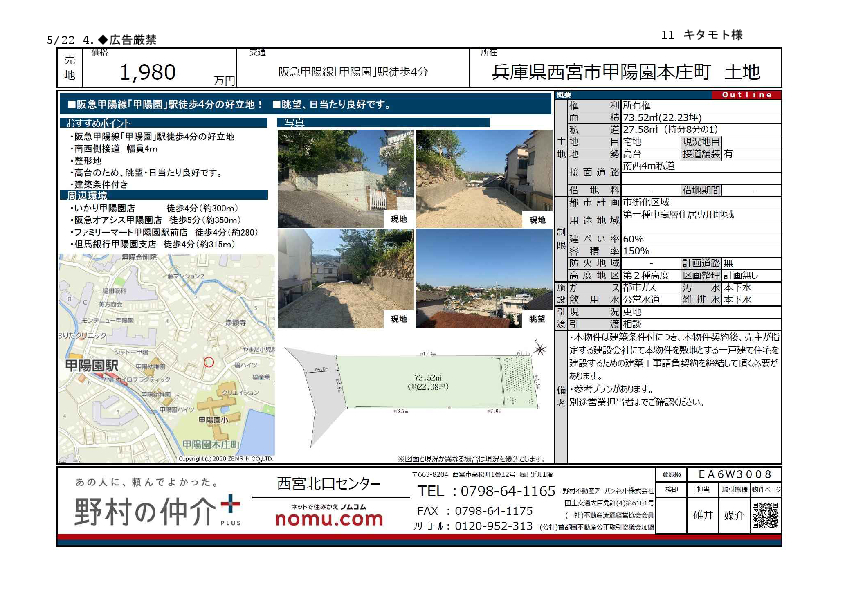Click the QR code in the footer
Viewport: 842px width, 595px height.
764,515
